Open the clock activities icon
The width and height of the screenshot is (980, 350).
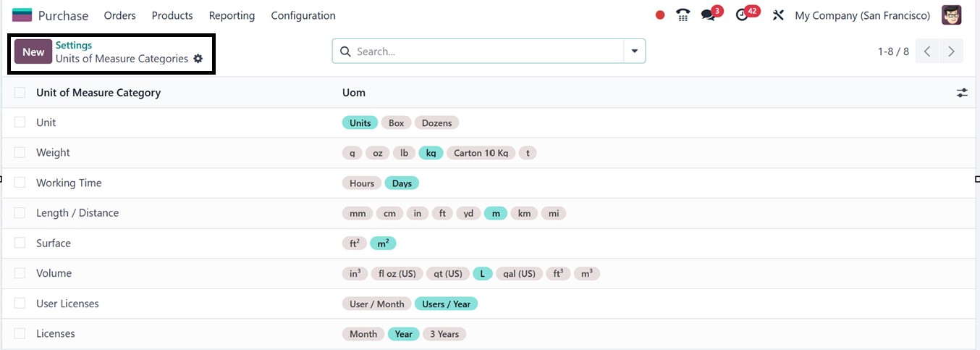742,15
